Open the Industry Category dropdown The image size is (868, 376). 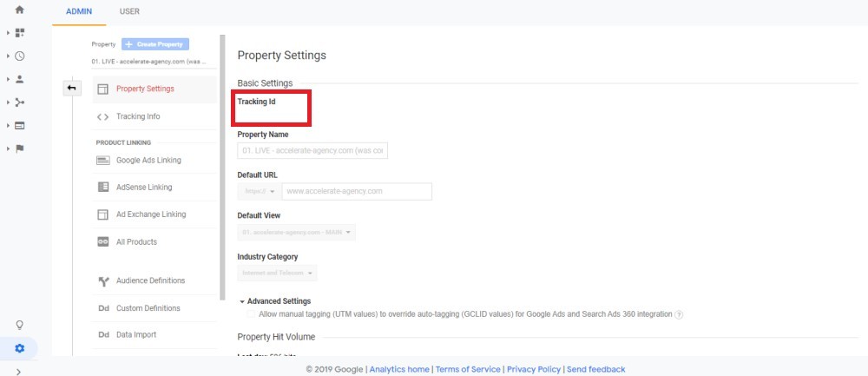[278, 273]
